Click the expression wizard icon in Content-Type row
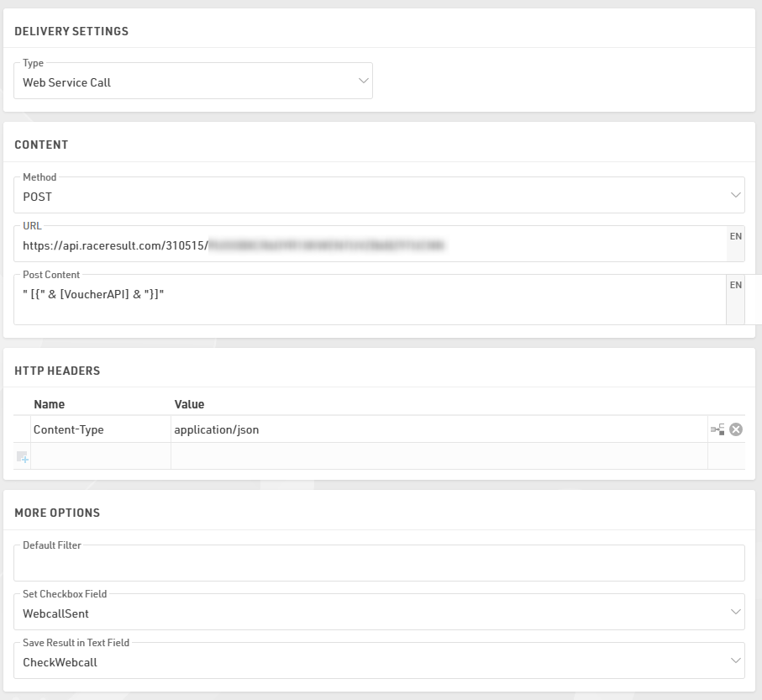Image resolution: width=762 pixels, height=700 pixels. (717, 429)
